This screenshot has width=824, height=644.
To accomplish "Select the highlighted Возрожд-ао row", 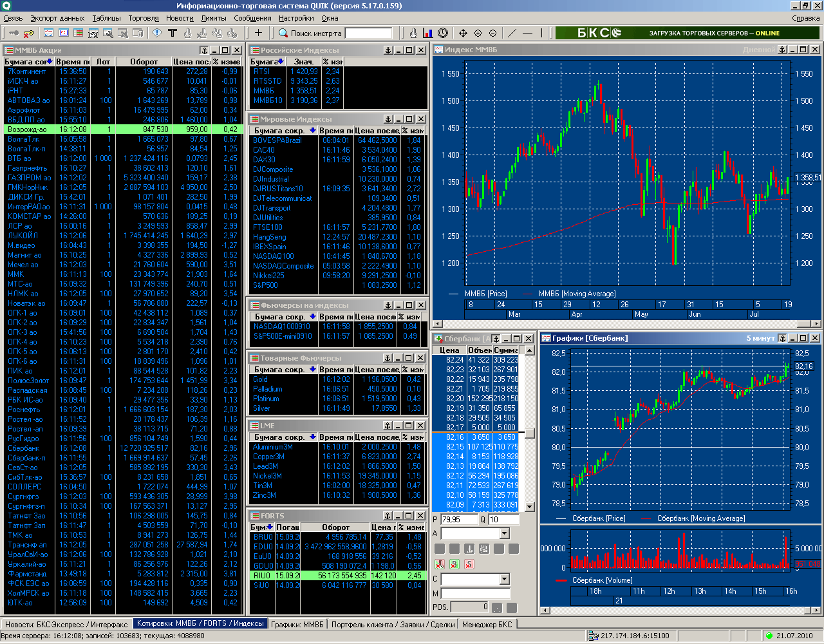I will [x=122, y=129].
